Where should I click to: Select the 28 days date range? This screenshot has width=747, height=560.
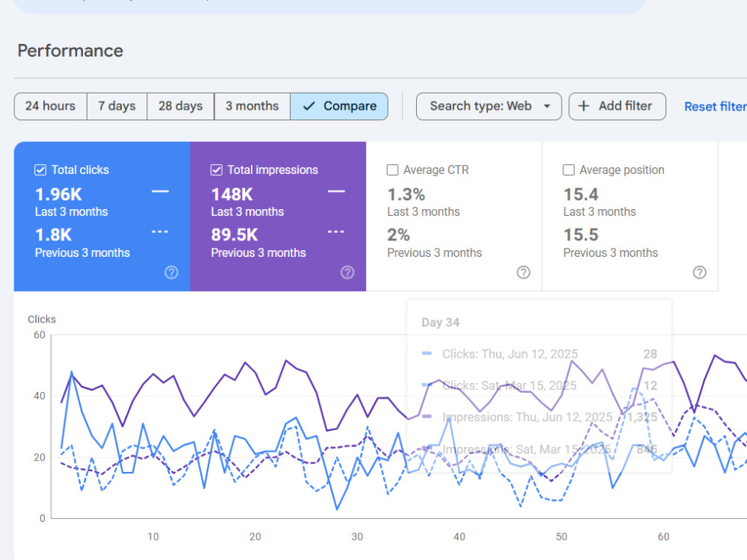(181, 106)
